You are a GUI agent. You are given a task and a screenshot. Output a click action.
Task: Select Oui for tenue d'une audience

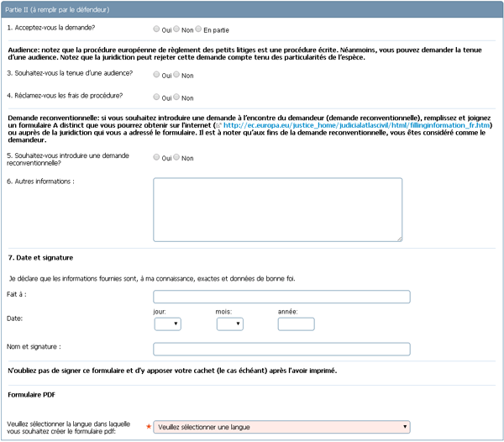(156, 75)
